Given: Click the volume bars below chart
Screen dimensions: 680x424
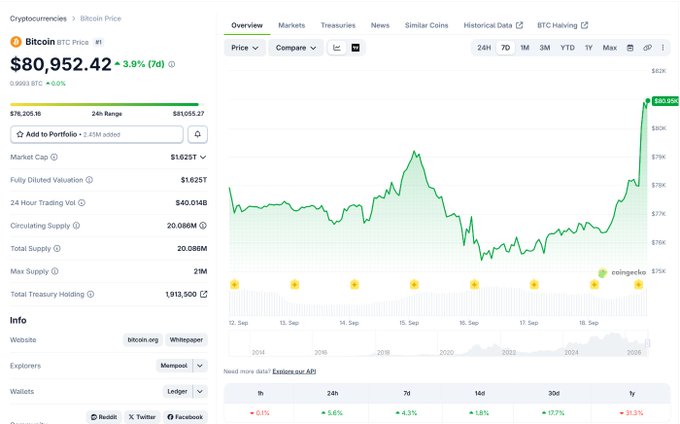Looking at the screenshot, I should [438, 302].
